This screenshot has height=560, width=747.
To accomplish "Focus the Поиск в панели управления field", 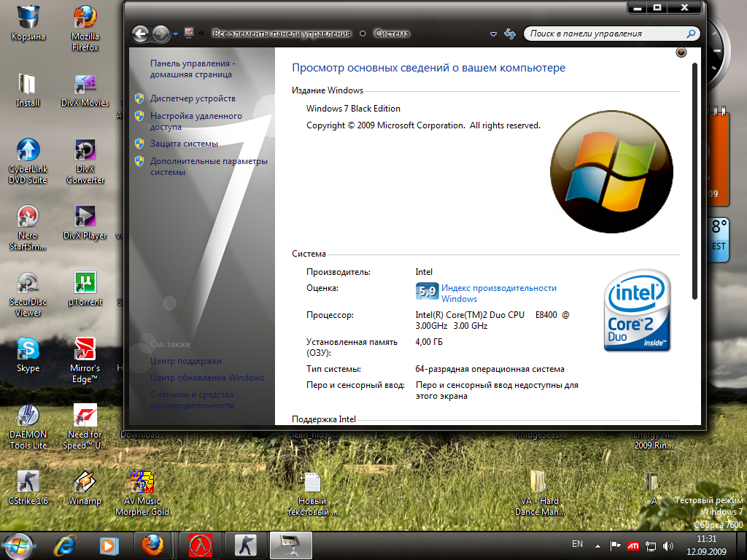I will [x=612, y=34].
